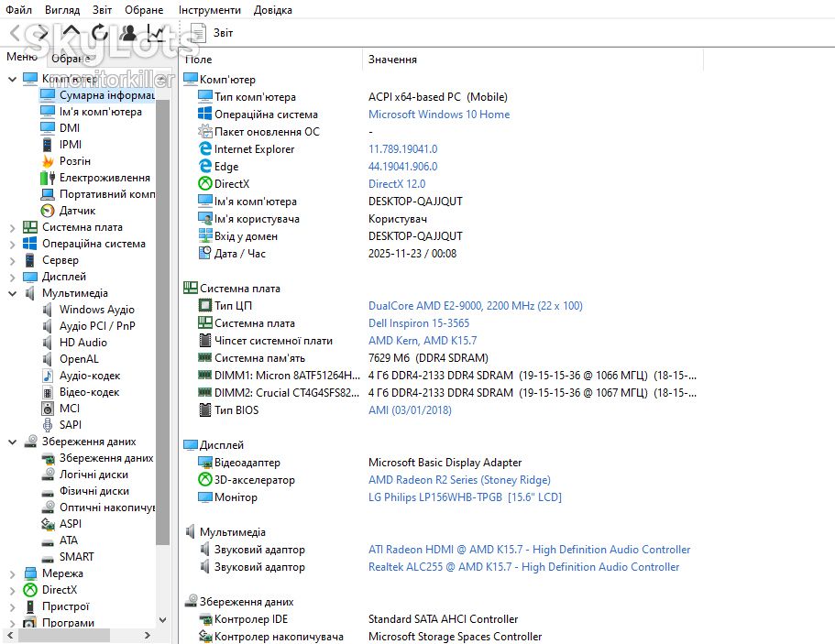Open the Файл menu

coord(18,9)
